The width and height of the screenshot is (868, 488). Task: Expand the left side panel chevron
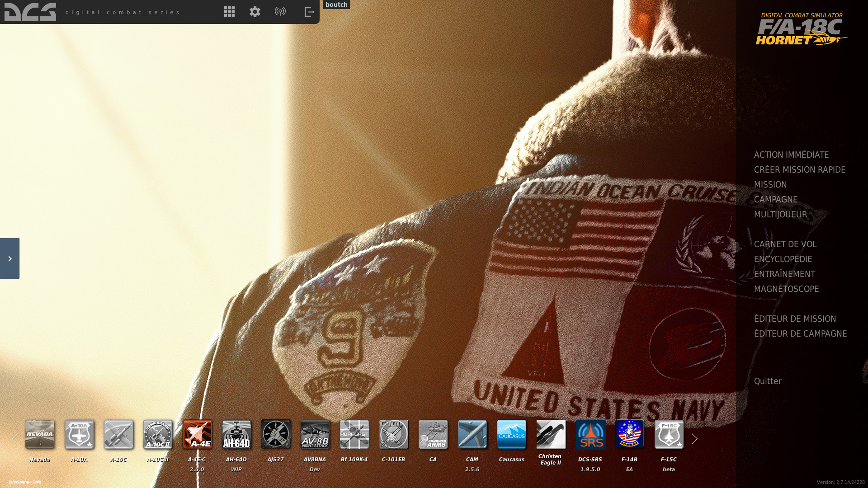coord(9,258)
